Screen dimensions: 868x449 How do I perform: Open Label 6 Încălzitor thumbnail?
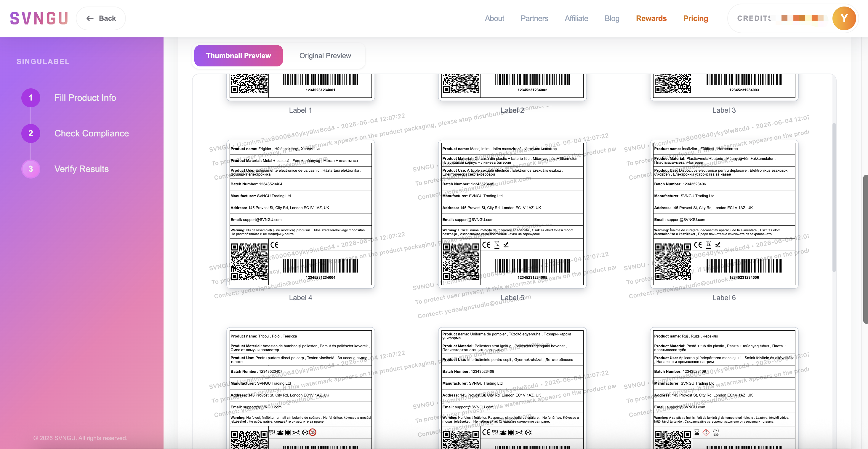click(x=724, y=214)
